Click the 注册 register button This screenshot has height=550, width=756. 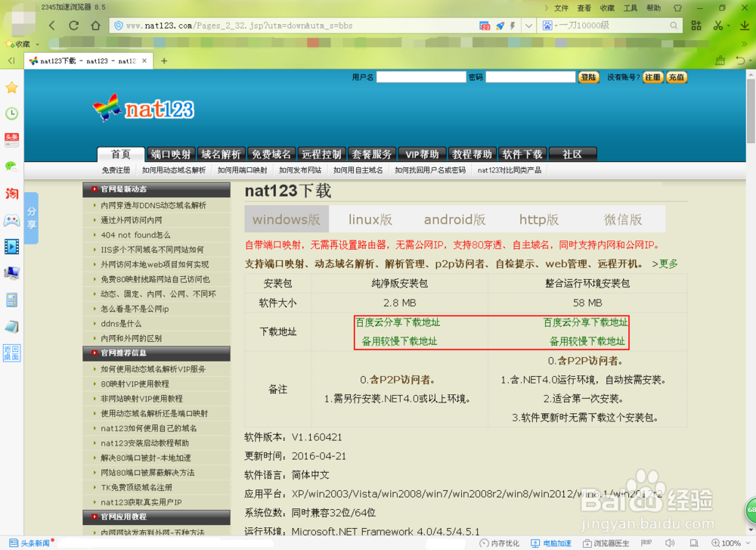tap(653, 77)
